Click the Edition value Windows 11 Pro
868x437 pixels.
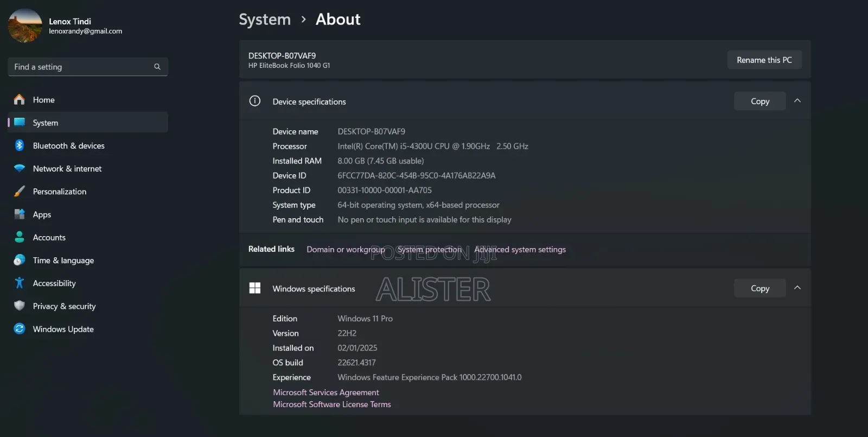pos(365,318)
